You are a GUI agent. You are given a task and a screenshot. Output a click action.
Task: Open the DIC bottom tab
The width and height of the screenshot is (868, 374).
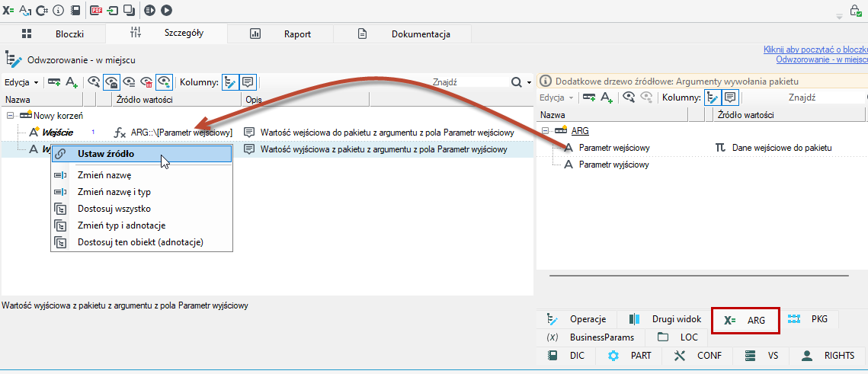tap(567, 356)
